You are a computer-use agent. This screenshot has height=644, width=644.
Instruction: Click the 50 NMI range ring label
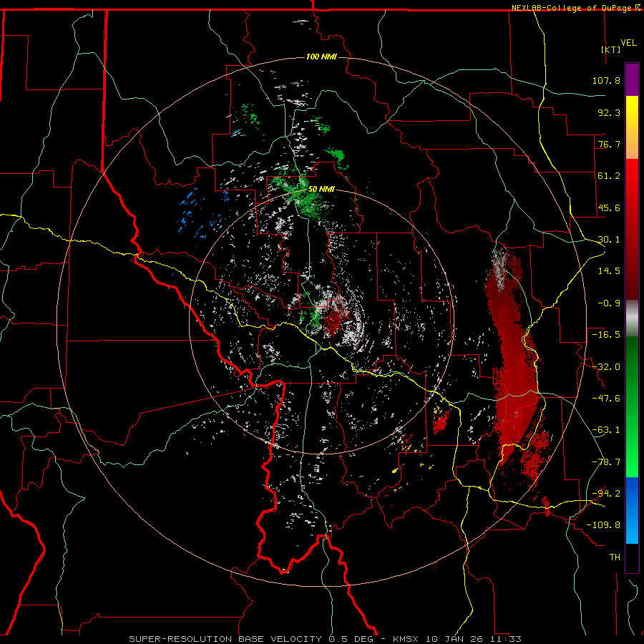coord(321,189)
